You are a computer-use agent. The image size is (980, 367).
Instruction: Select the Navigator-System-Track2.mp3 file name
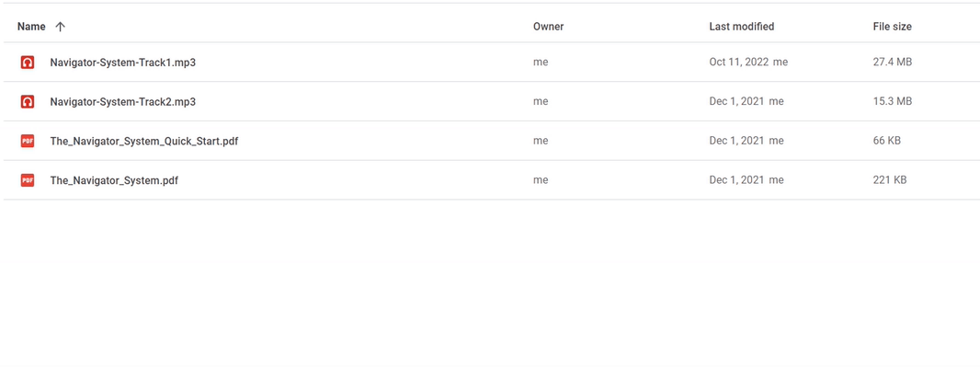(123, 101)
